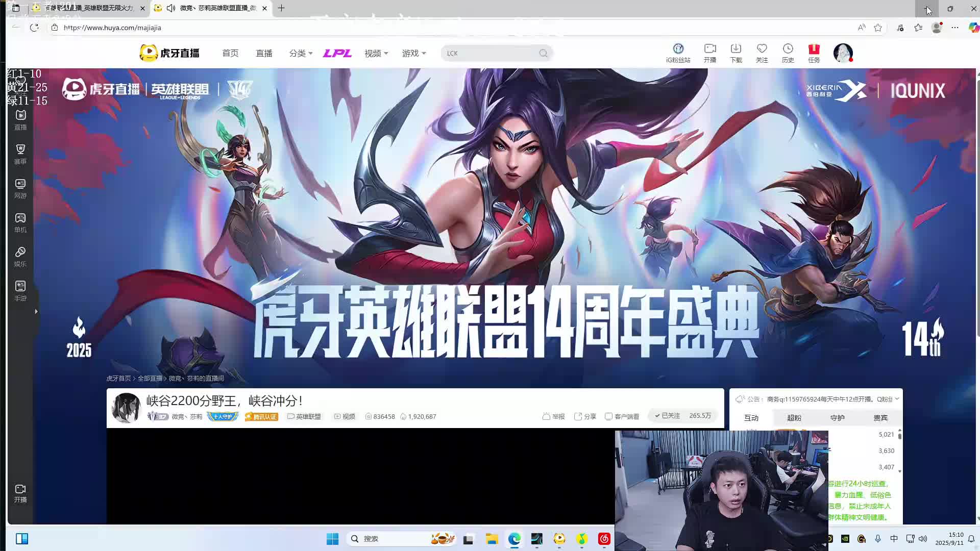The width and height of the screenshot is (980, 551).
Task: Click the LCK search input field
Action: pyautogui.click(x=490, y=53)
